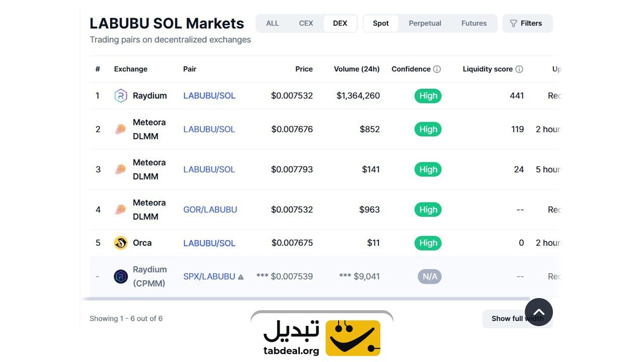644x362 pixels.
Task: Open the Orca LABUBU/SOL pair link
Action: tap(209, 243)
